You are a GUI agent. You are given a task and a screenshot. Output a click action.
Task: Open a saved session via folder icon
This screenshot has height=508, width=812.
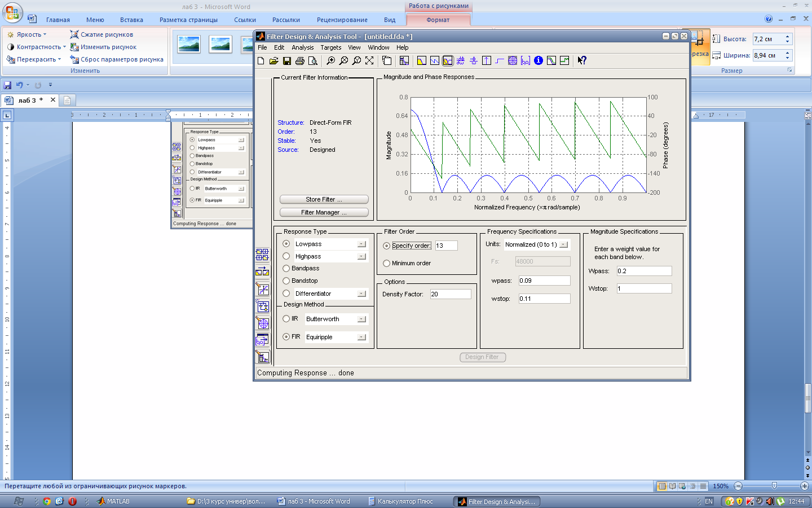tap(274, 60)
